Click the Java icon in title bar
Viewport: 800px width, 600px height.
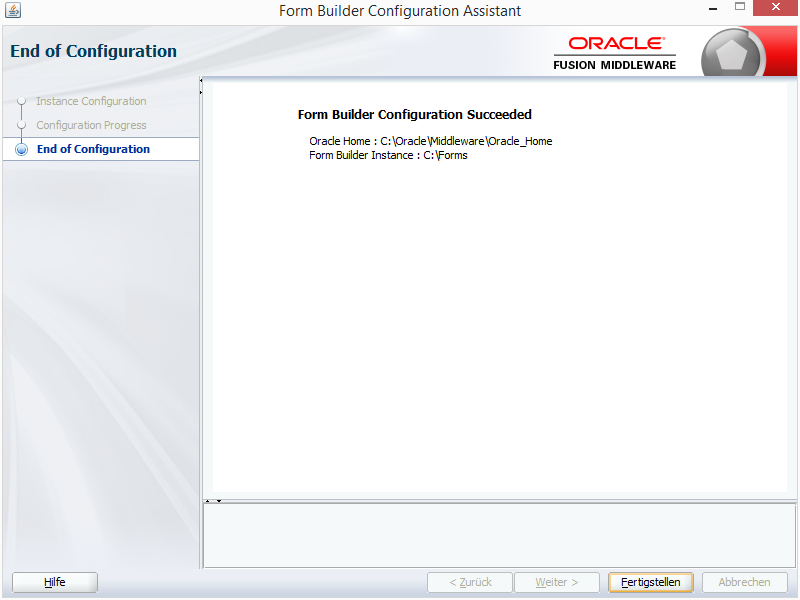point(13,10)
